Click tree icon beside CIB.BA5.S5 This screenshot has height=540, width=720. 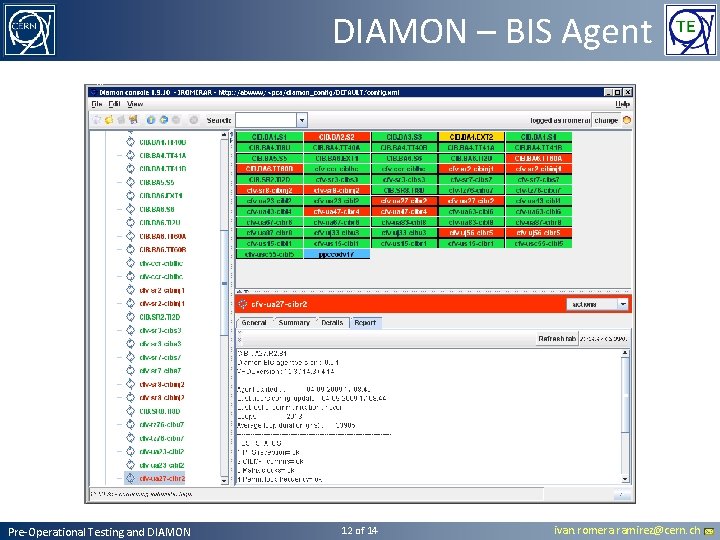pyautogui.click(x=130, y=182)
